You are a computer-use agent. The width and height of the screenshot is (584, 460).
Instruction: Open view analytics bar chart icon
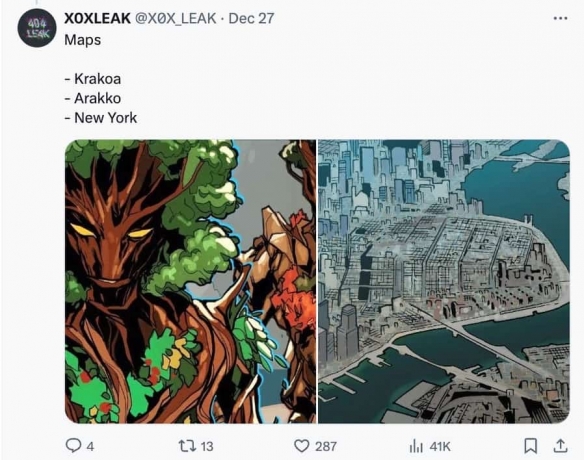tap(416, 446)
